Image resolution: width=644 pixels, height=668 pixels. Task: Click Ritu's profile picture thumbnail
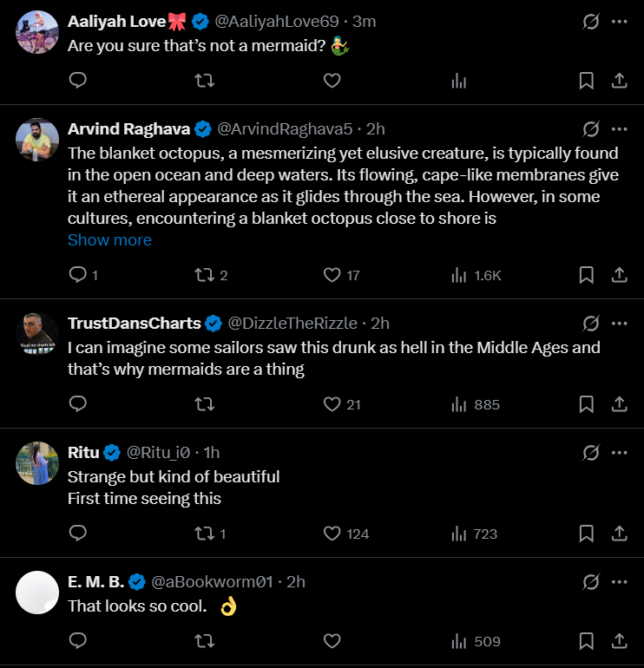(x=37, y=463)
